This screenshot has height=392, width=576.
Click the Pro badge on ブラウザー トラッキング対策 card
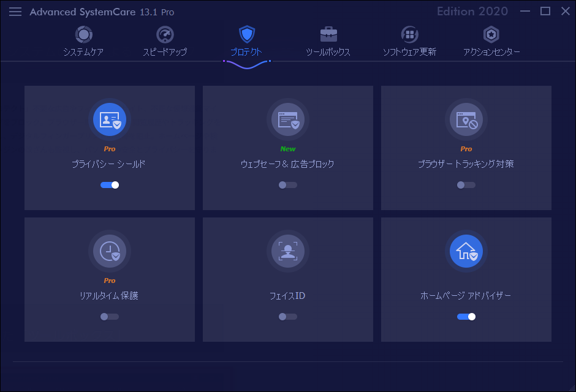tap(466, 149)
